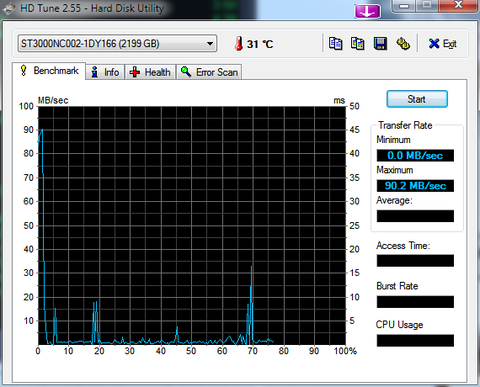Click the 31 °C temperature reading
480x387 pixels.
(260, 44)
